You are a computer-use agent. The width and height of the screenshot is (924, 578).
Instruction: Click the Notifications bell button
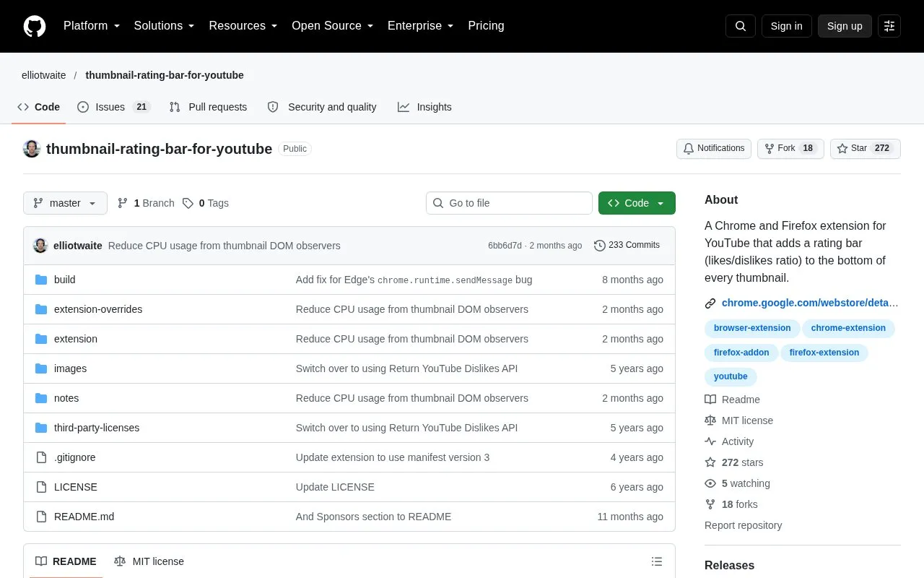(714, 149)
